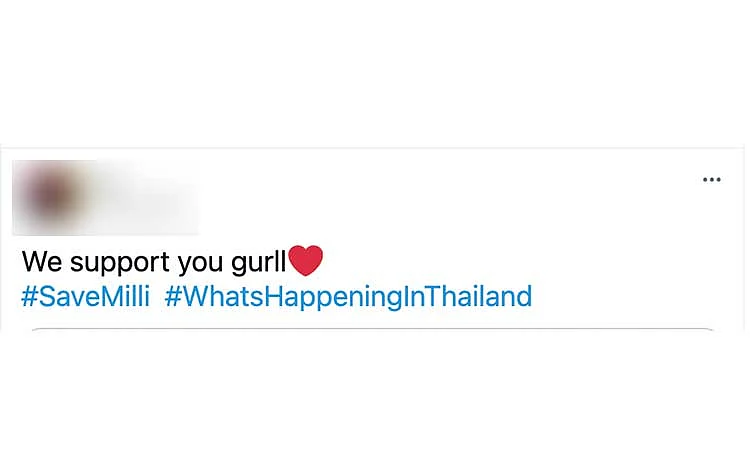Click the hash symbol of #SaveMilli
Screen dimensions: 750x476
(x=30, y=296)
